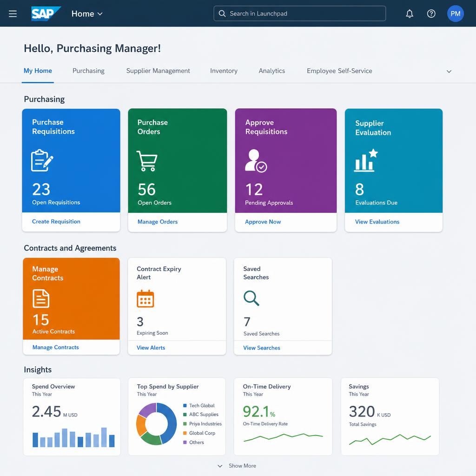
Task: Click the Global Corp legend color swatch
Action: coord(185,433)
